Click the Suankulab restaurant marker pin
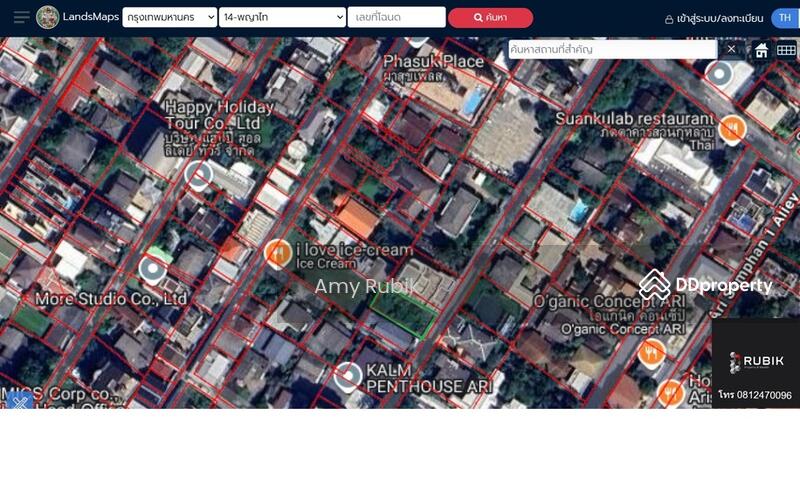Viewport: 800px width, 491px height. pyautogui.click(x=732, y=130)
